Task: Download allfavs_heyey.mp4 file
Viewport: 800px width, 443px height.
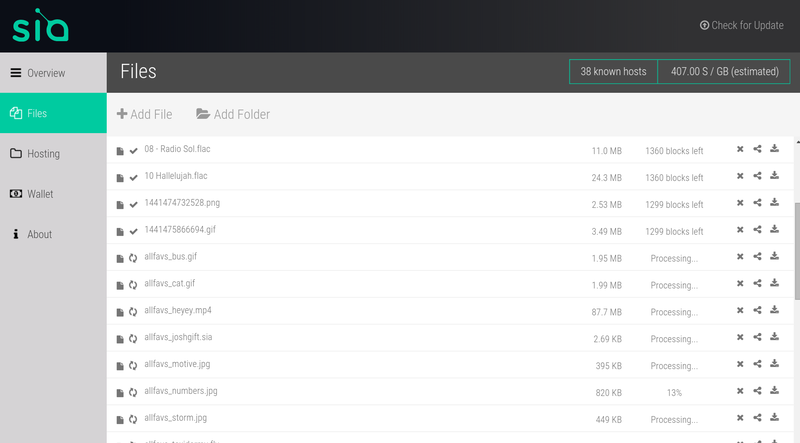Action: pos(774,310)
